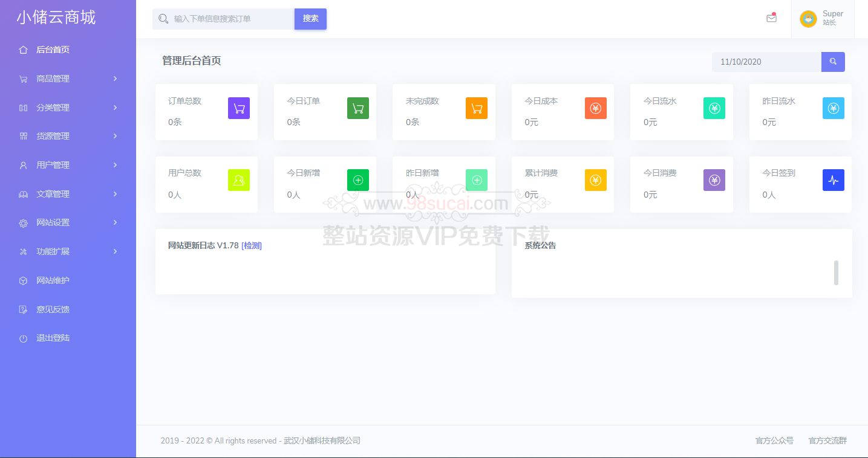Click the green cart icon for 今日订单
This screenshot has height=458, width=868.
tap(358, 108)
